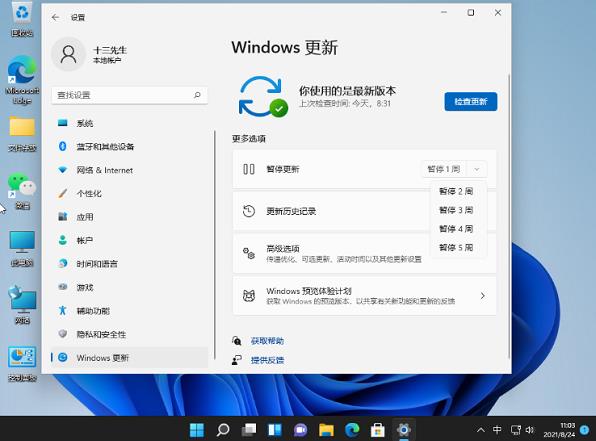The height and width of the screenshot is (441, 596).
Task: Select the Network desktop icon
Action: pyautogui.click(x=22, y=305)
